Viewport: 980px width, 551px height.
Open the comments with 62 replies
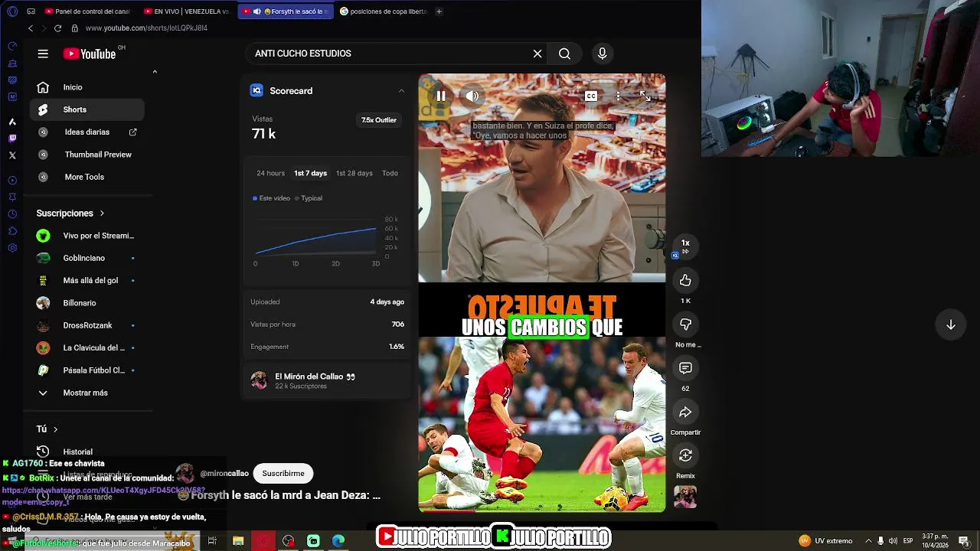pos(685,368)
